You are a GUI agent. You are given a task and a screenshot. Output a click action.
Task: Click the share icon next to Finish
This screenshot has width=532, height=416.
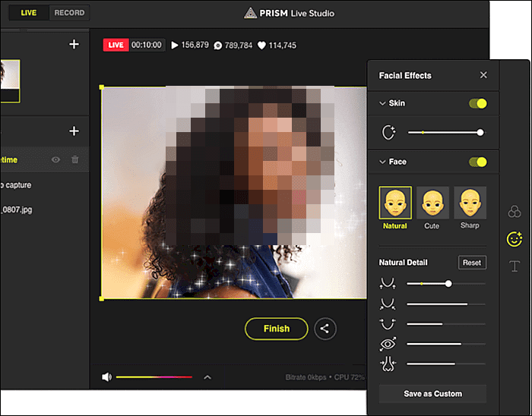pyautogui.click(x=325, y=329)
